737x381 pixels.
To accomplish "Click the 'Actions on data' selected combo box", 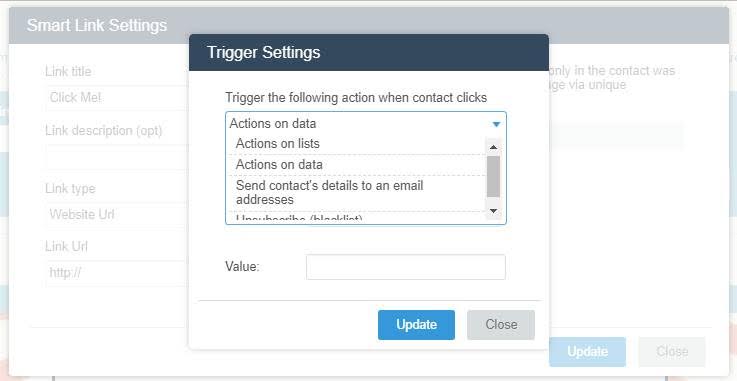I will pos(366,124).
